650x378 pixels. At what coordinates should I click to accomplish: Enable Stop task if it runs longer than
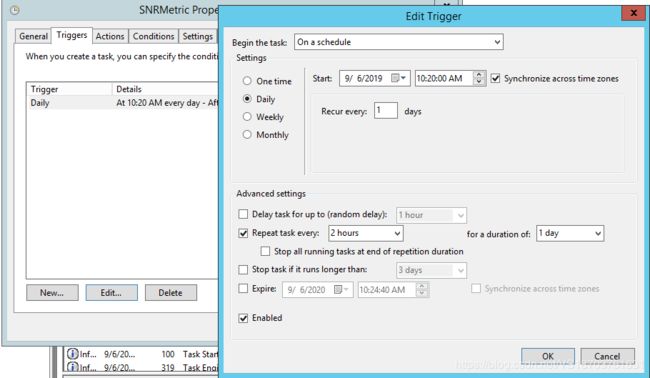[x=243, y=269]
